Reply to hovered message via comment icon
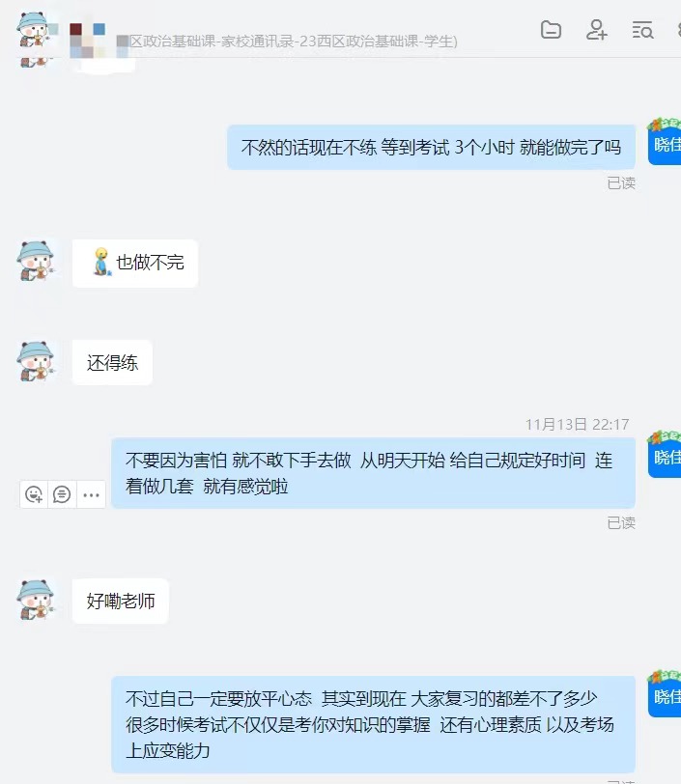Viewport: 681px width, 784px height. click(x=62, y=494)
